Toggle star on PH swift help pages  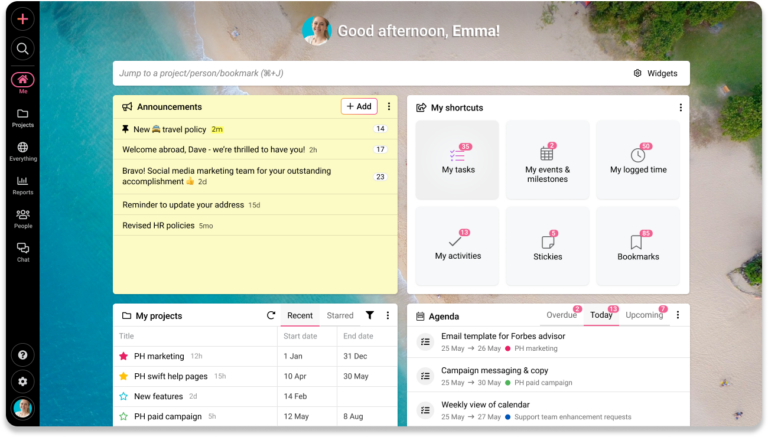click(124, 376)
